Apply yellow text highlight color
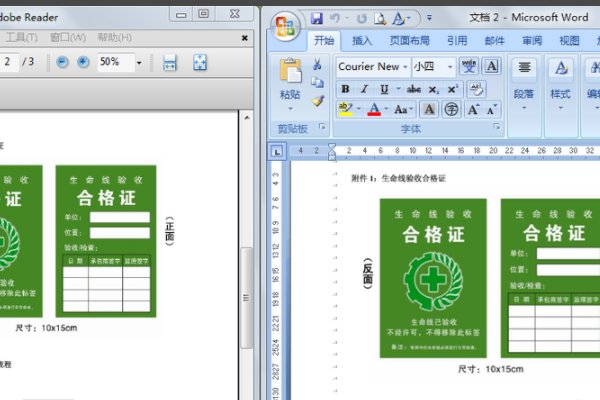 click(x=346, y=109)
